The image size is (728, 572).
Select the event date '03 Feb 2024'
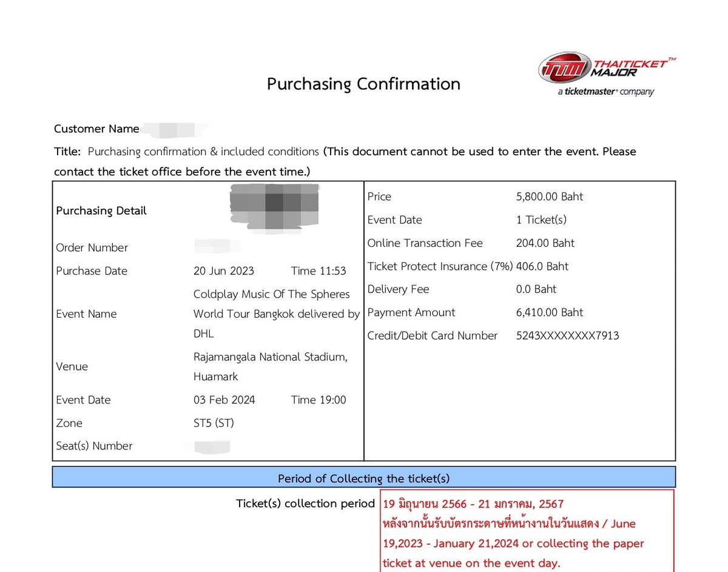[224, 400]
